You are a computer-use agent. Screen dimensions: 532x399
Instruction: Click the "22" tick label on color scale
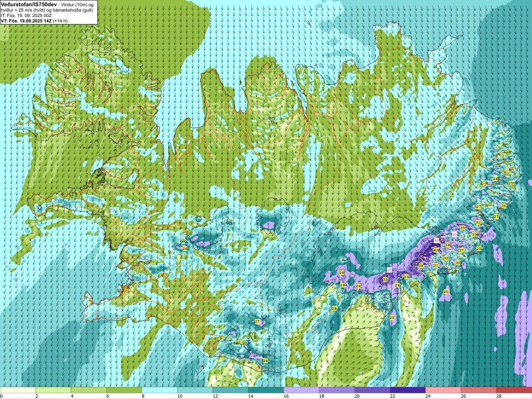pos(393,396)
